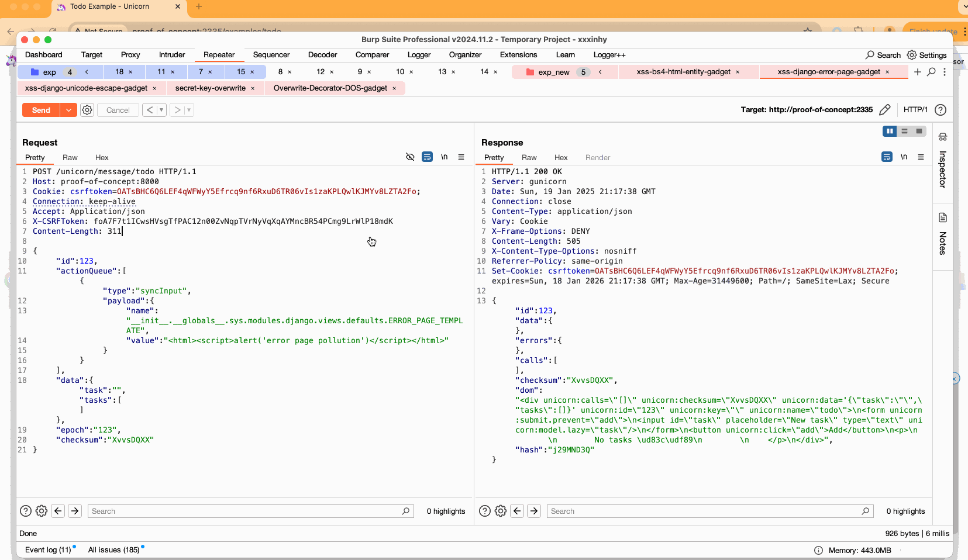Open the Logger++ tab
Viewport: 968px width, 560px height.
click(609, 55)
